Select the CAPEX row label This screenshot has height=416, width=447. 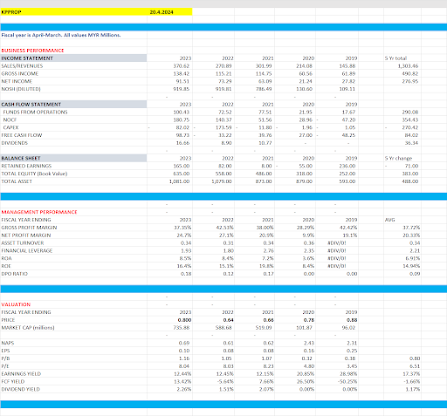tap(11, 127)
